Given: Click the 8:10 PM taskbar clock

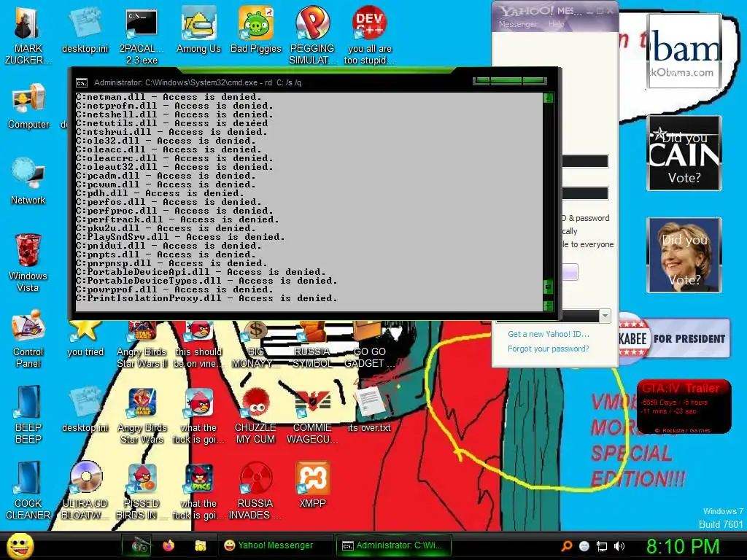Looking at the screenshot, I should [x=682, y=546].
